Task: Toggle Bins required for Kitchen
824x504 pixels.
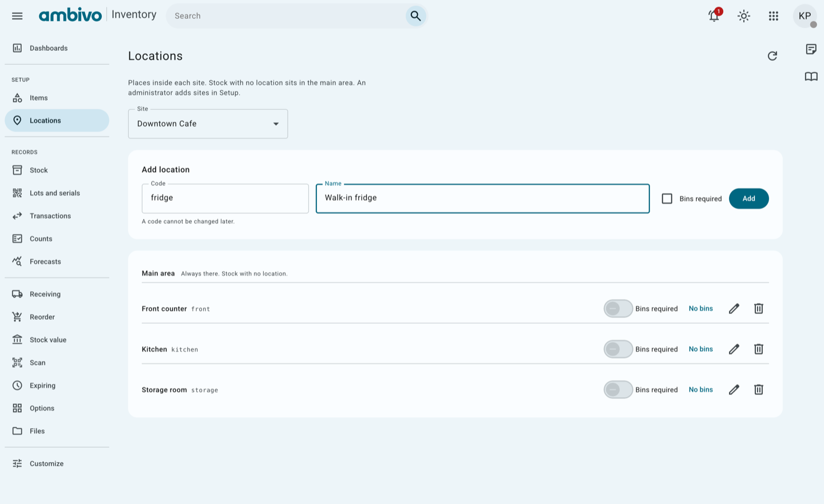Action: point(618,350)
